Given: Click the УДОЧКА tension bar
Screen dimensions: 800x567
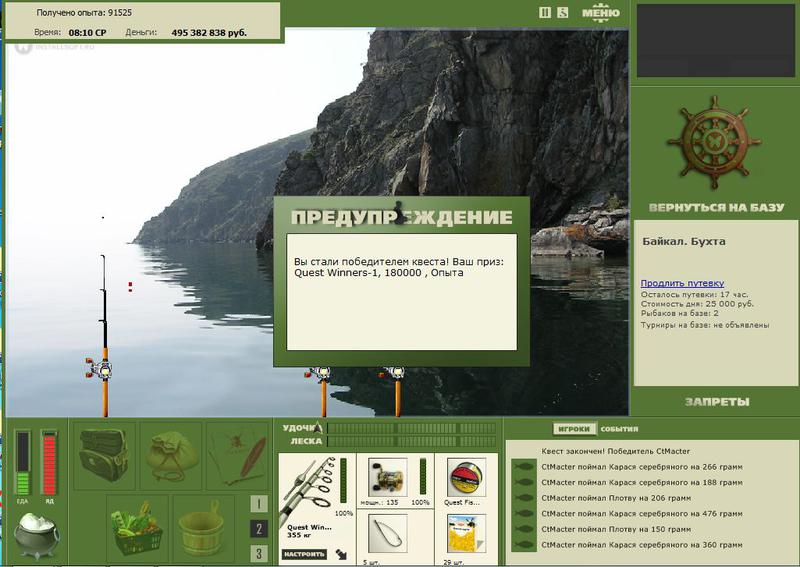Looking at the screenshot, I should [x=411, y=428].
